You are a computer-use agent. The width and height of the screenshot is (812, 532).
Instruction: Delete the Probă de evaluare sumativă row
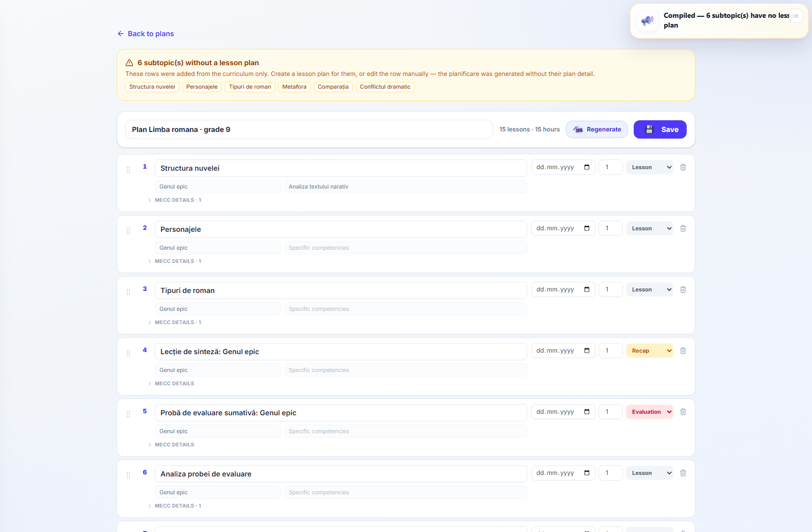[683, 412]
